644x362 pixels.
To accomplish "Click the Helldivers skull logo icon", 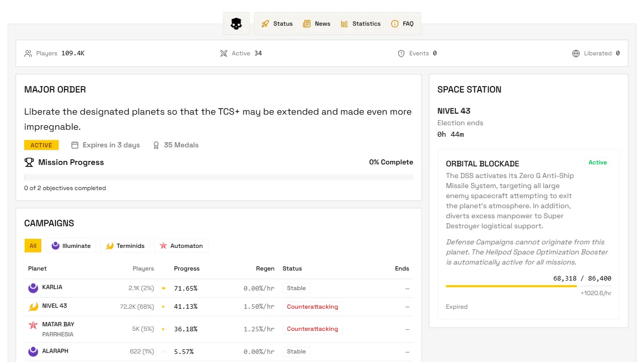I will tap(236, 24).
